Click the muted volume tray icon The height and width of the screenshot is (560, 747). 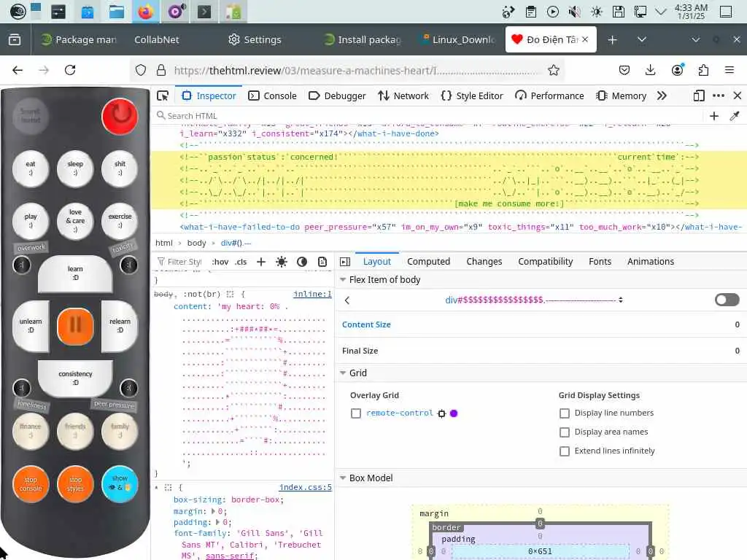click(x=575, y=12)
